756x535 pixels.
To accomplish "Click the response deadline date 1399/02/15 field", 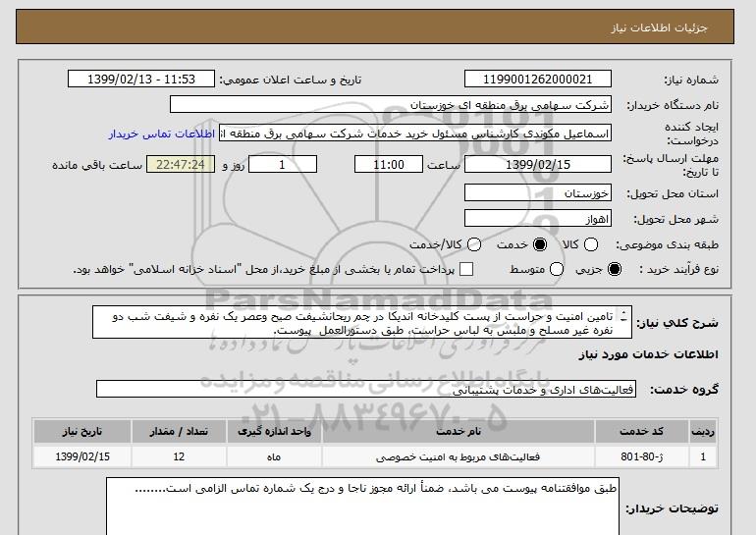I will [538, 164].
